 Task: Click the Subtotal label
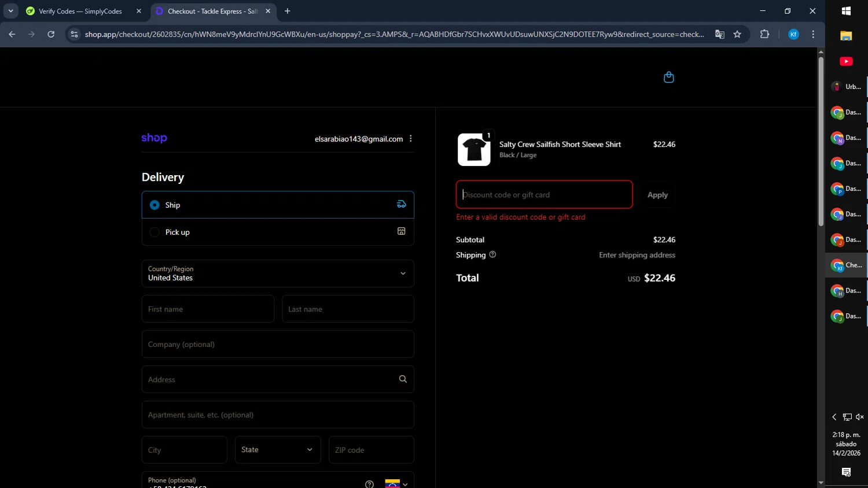click(470, 239)
